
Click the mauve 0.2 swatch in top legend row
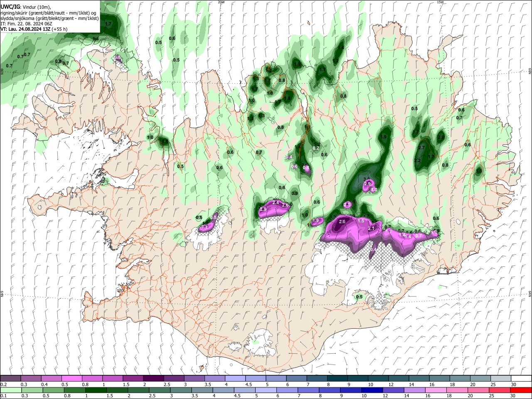coord(10,379)
